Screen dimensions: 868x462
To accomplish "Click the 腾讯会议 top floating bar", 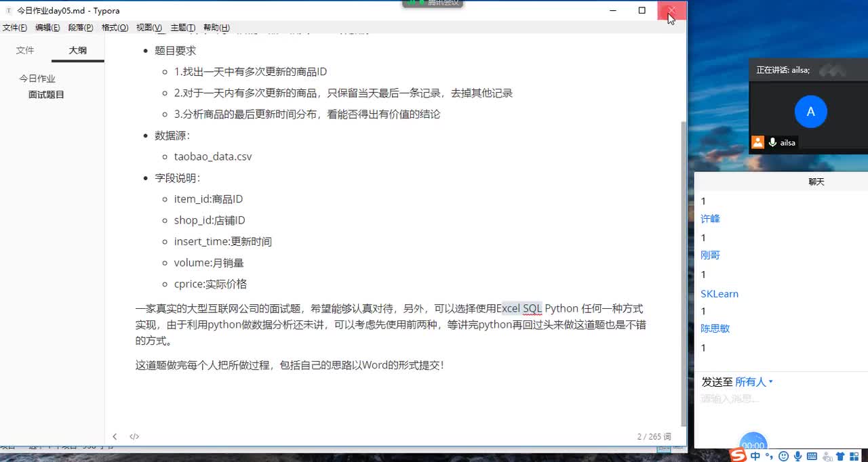I will [x=434, y=3].
